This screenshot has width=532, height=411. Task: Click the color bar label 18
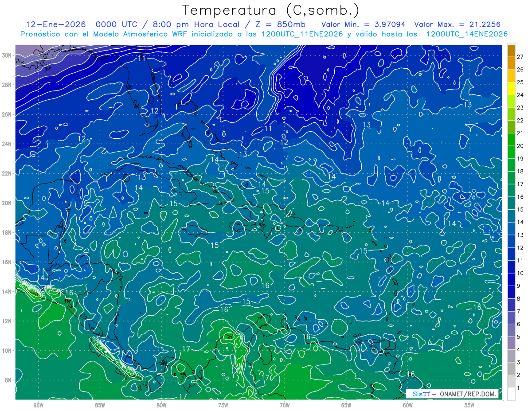pyautogui.click(x=520, y=171)
